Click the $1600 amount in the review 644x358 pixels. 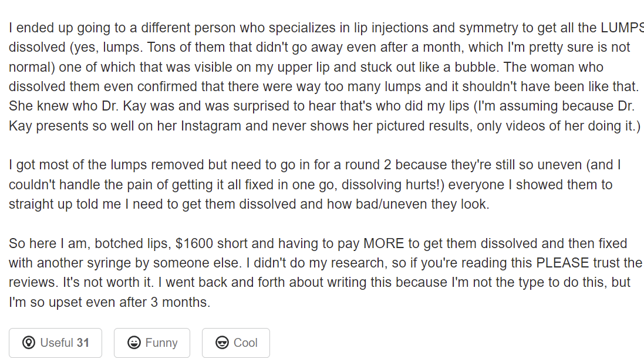tap(194, 243)
